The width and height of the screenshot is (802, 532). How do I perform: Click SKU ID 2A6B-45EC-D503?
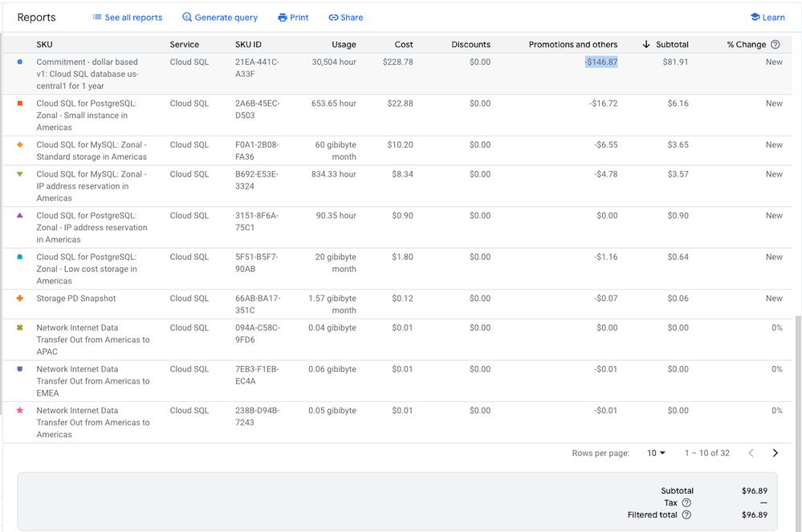coord(257,109)
